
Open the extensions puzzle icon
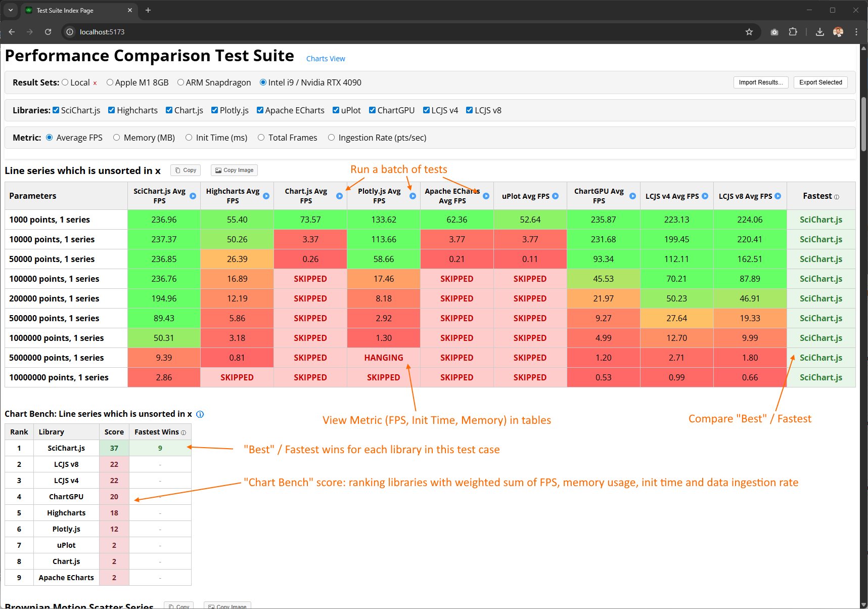(793, 31)
